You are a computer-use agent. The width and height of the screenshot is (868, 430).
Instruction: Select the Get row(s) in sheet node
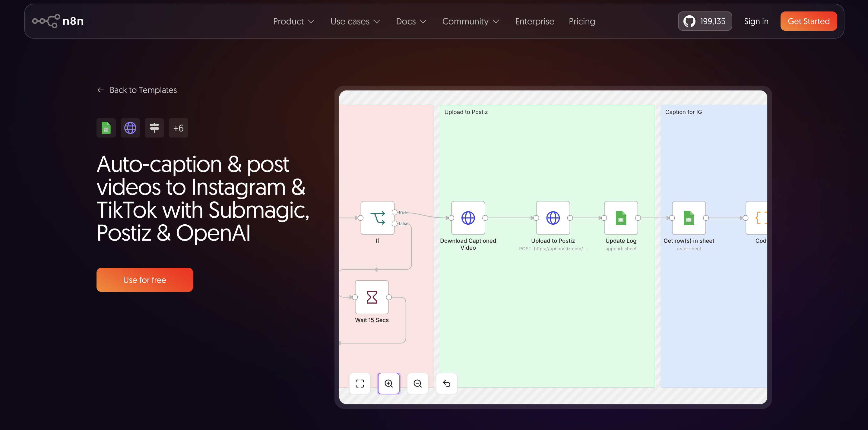689,218
